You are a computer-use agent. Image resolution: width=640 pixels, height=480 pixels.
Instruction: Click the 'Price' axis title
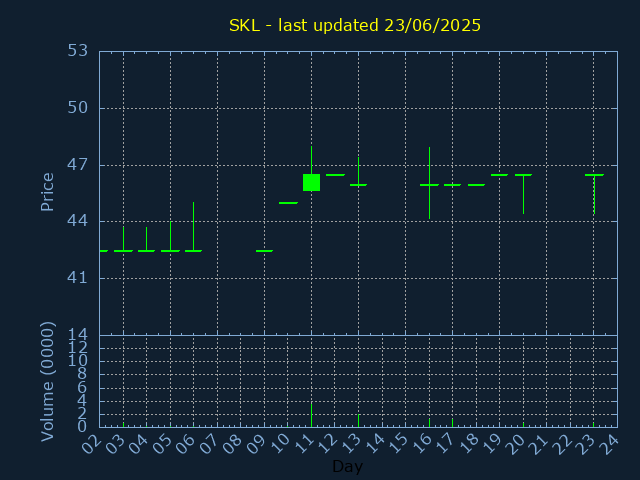point(47,192)
